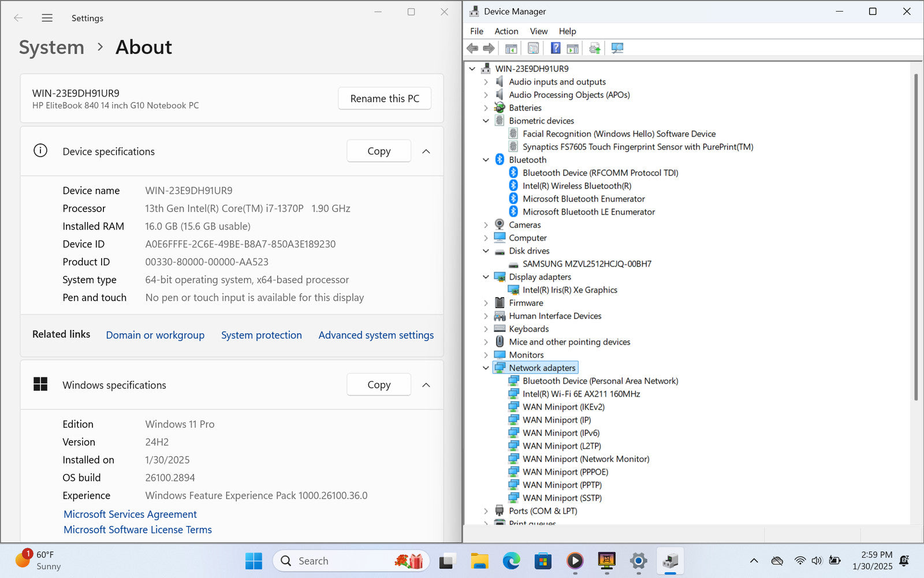Collapse the Biometric devices node

486,121
